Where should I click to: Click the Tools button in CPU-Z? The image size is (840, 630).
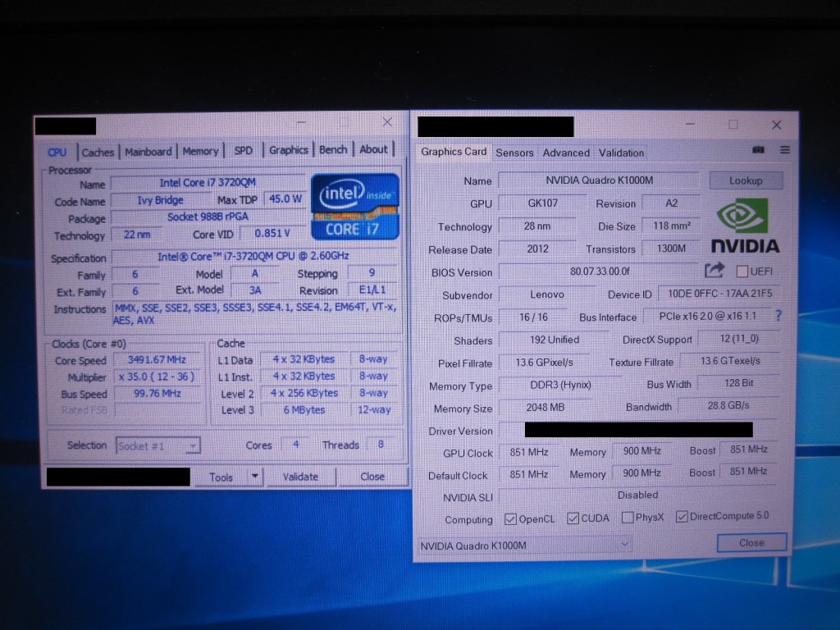221,477
